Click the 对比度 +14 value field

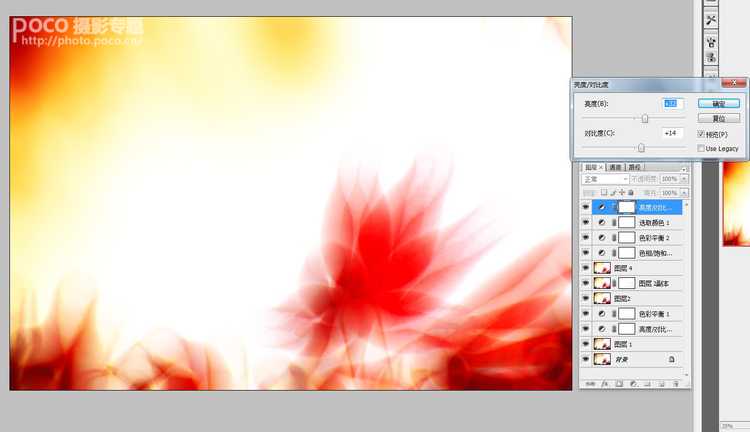click(672, 133)
